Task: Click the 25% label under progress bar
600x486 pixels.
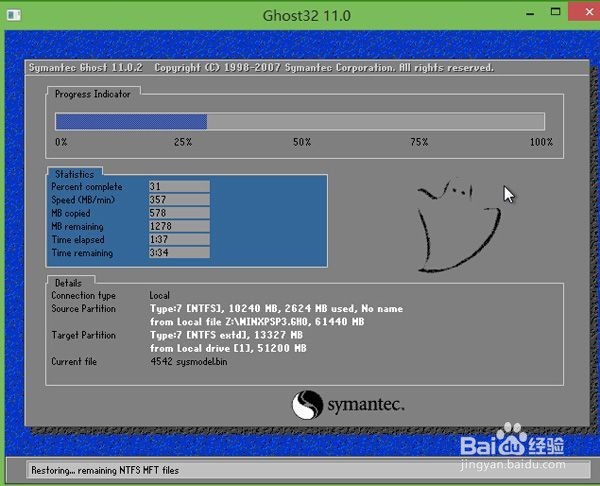Action: coord(183,142)
